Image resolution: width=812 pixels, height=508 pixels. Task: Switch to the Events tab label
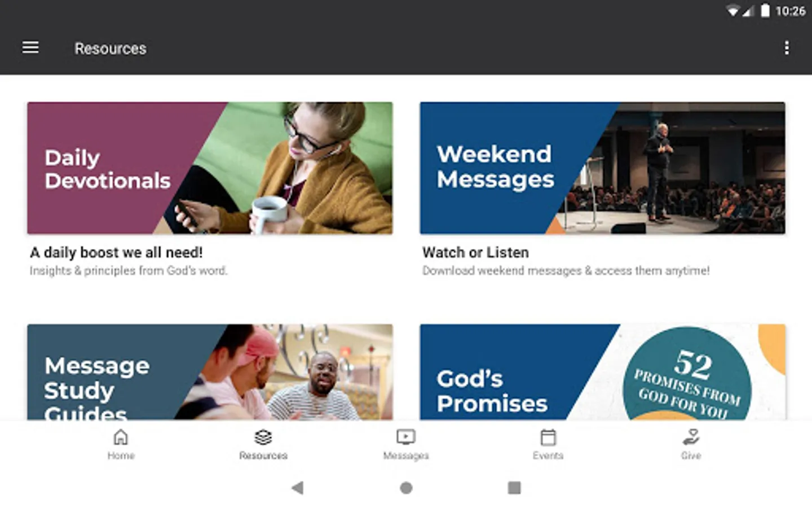[548, 456]
